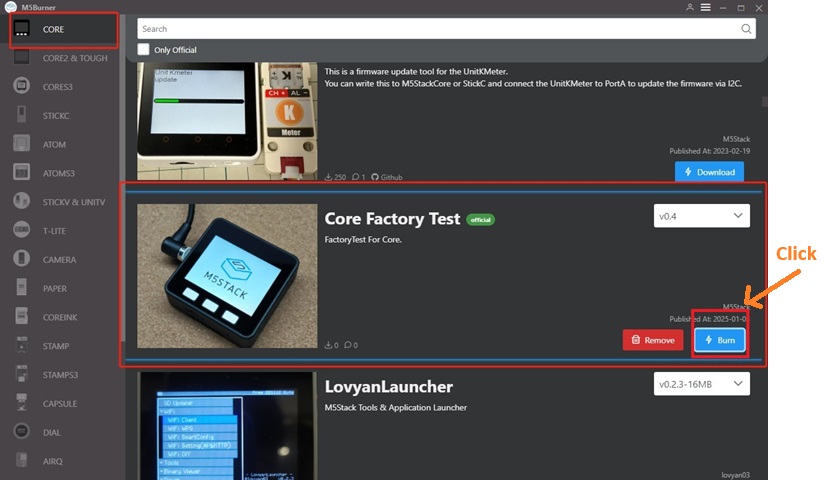Screen dimensions: 824x480
Task: Open the hamburger menu in title bar
Action: click(x=706, y=7)
